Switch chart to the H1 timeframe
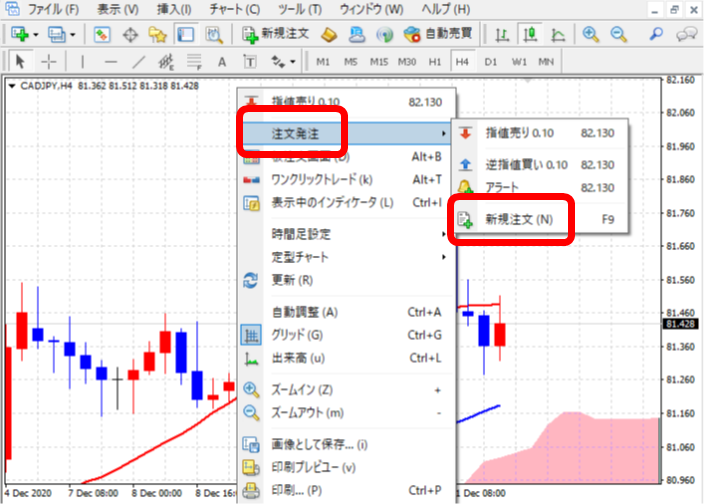The image size is (704, 504). [x=434, y=61]
